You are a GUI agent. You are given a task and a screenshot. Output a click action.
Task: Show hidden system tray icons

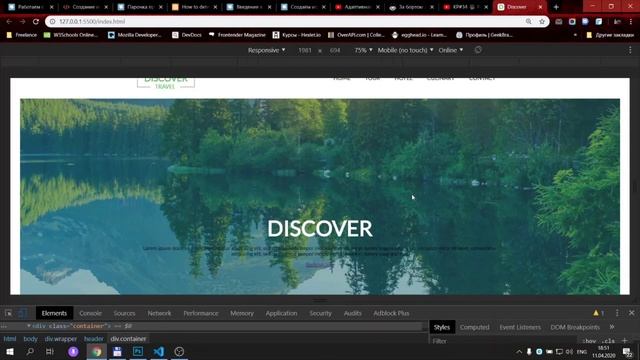click(x=519, y=351)
